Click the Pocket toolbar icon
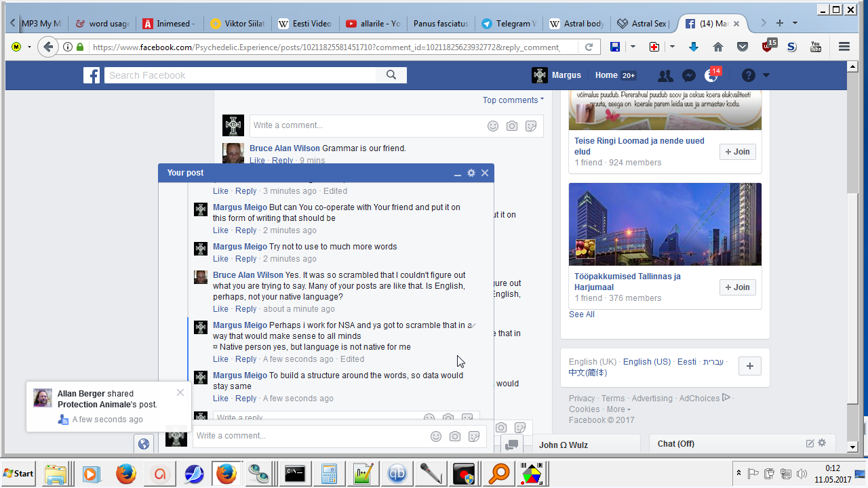 click(x=743, y=47)
